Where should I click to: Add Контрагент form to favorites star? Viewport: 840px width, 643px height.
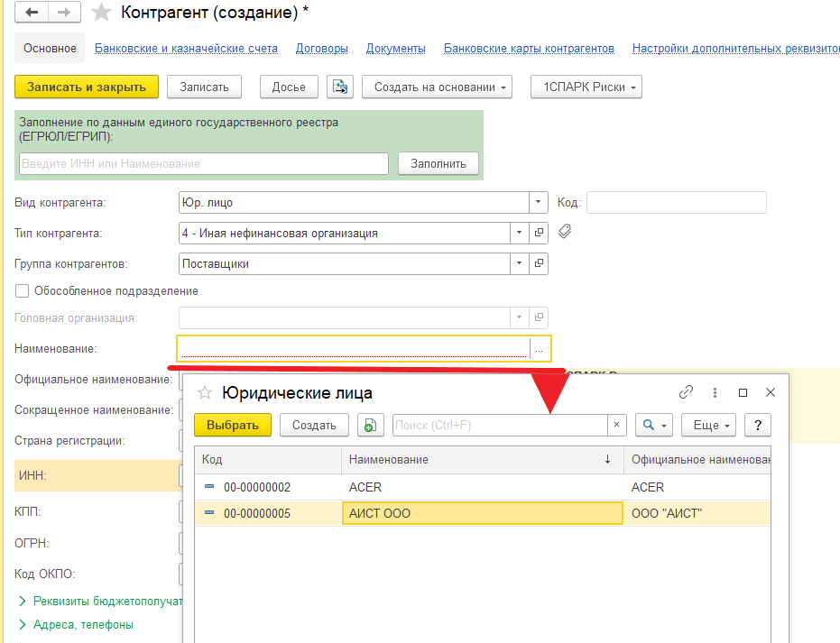click(101, 13)
